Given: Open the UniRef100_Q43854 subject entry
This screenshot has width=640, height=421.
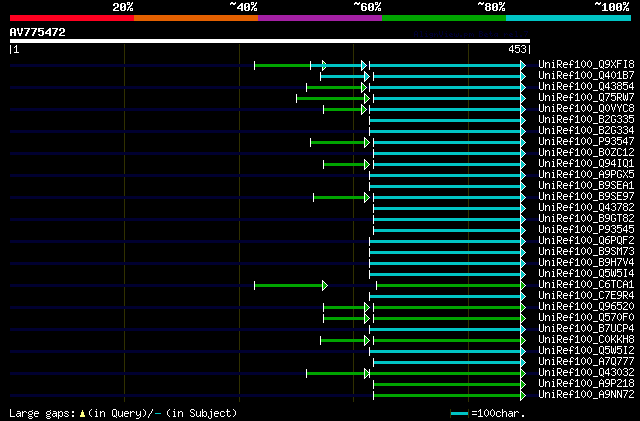Looking at the screenshot, I should click(586, 87).
